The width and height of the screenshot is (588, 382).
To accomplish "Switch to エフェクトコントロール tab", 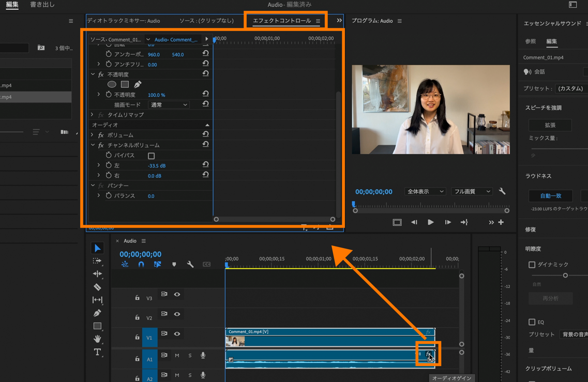I will [282, 21].
